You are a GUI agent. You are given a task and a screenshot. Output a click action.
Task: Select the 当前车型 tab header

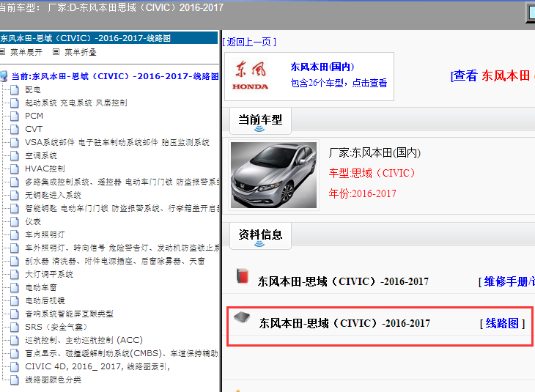tap(260, 121)
